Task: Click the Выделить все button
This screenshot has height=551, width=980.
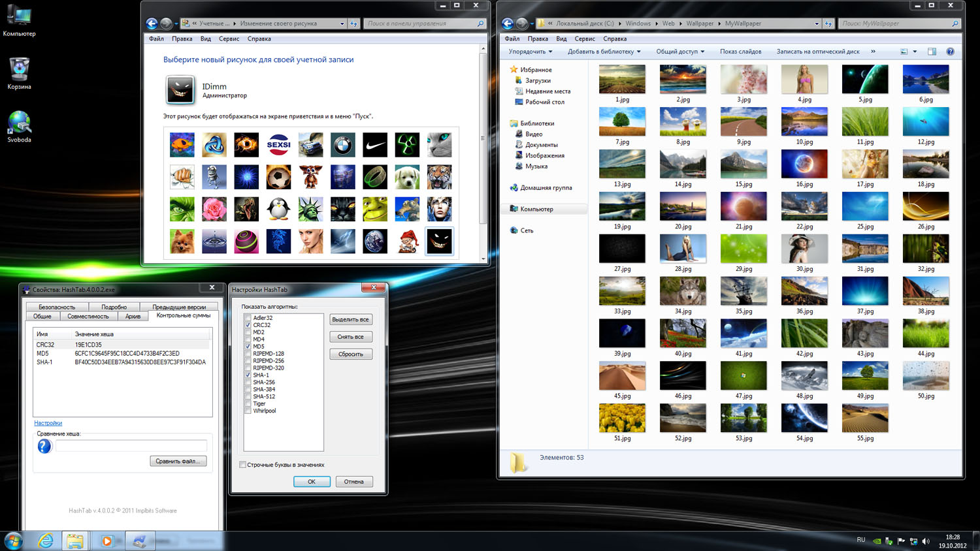Action: 351,319
